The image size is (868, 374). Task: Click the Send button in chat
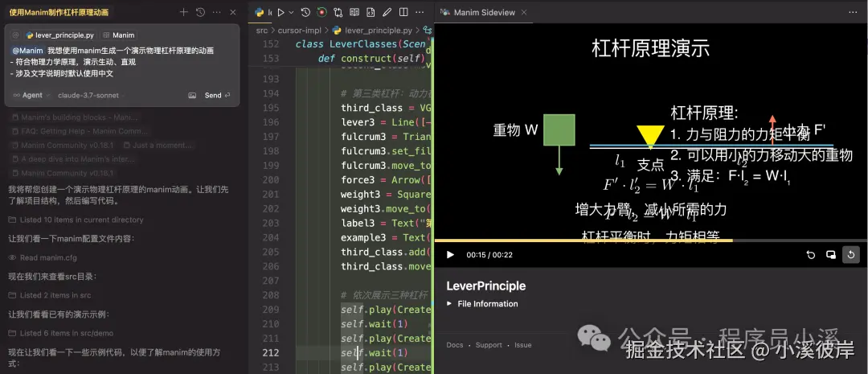pos(217,95)
